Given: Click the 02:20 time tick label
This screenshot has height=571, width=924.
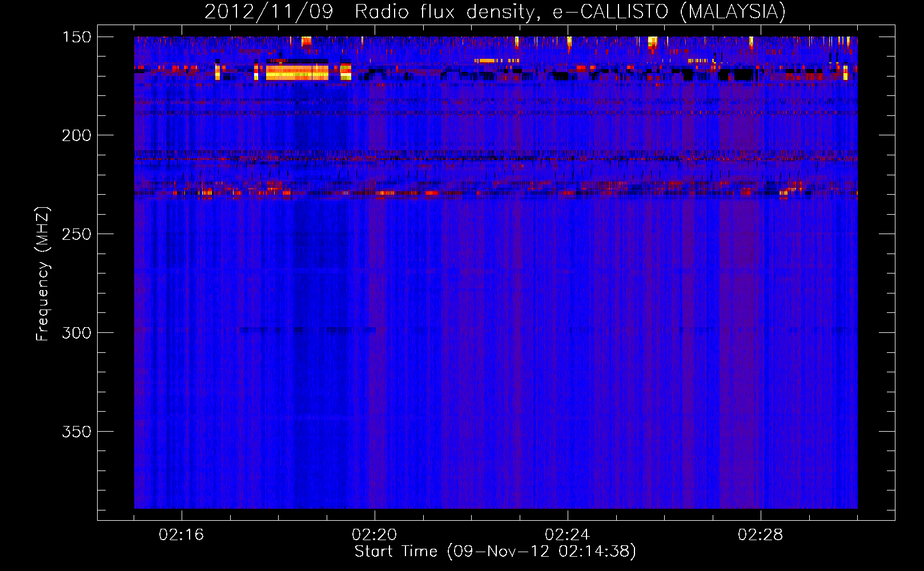Looking at the screenshot, I should click(x=375, y=535).
